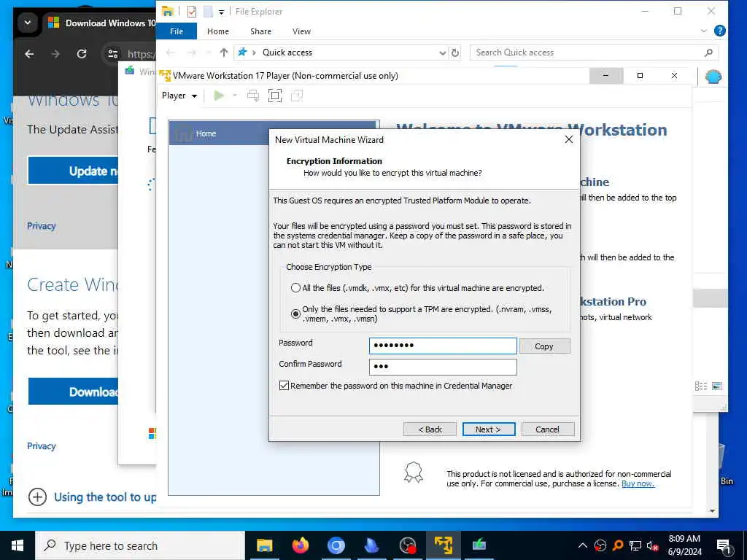Click the muted volume icon in system tray

point(653,545)
